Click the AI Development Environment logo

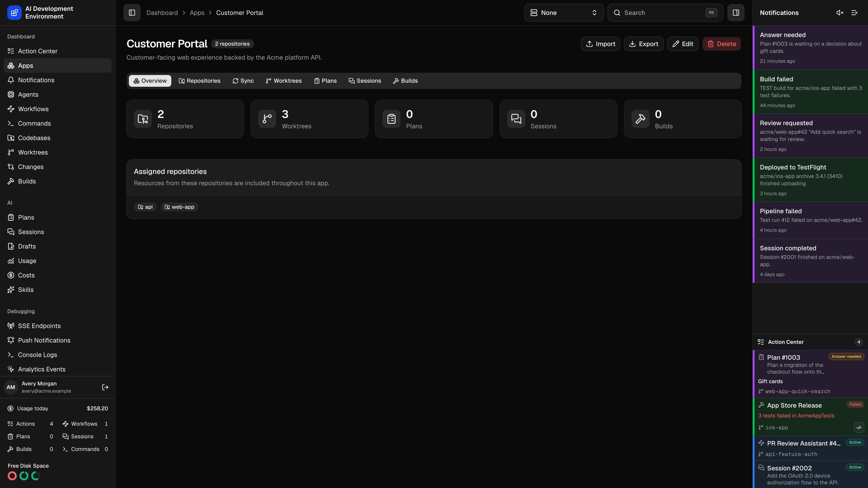click(14, 12)
